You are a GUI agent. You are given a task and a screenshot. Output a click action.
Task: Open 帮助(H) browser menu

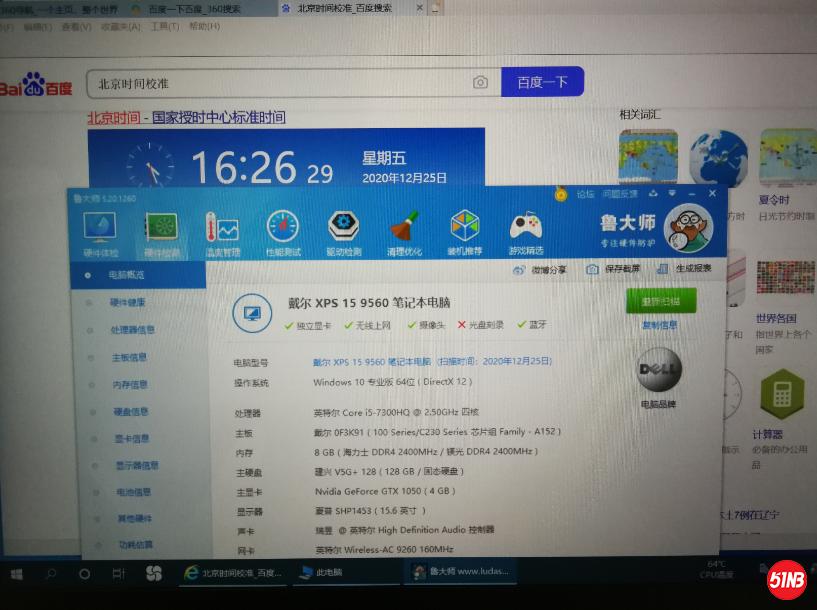pyautogui.click(x=204, y=26)
